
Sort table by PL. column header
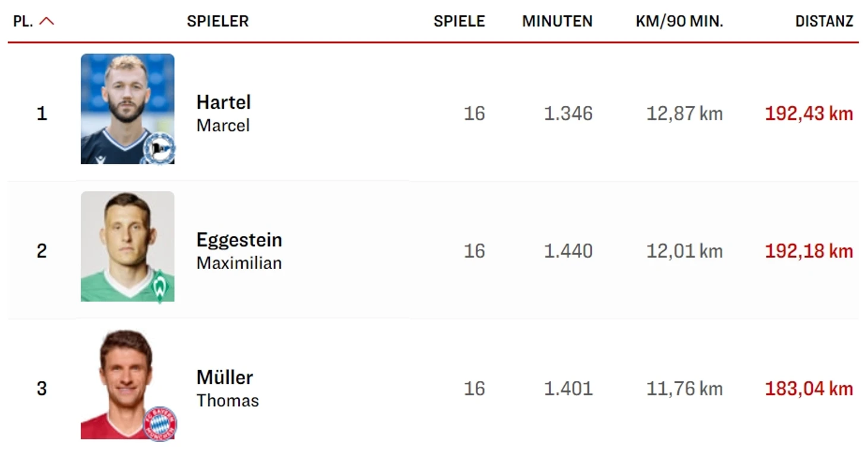[23, 21]
